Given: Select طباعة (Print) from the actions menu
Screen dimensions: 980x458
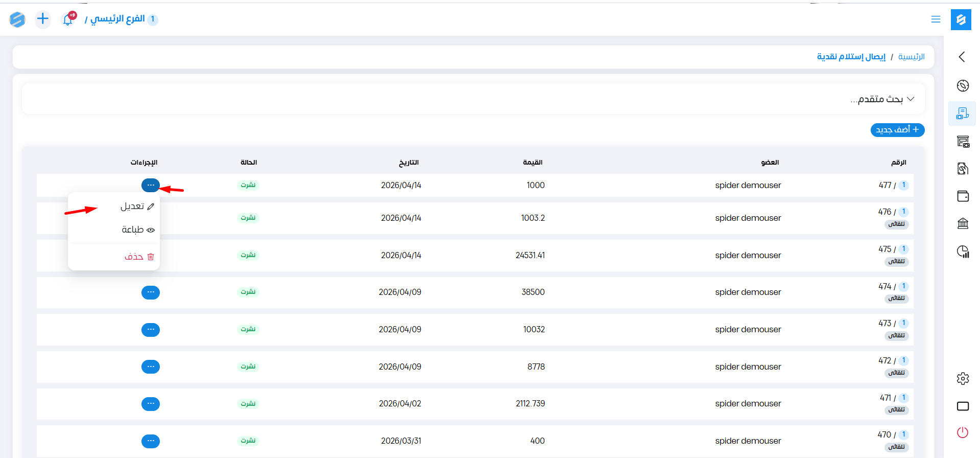Looking at the screenshot, I should [137, 230].
